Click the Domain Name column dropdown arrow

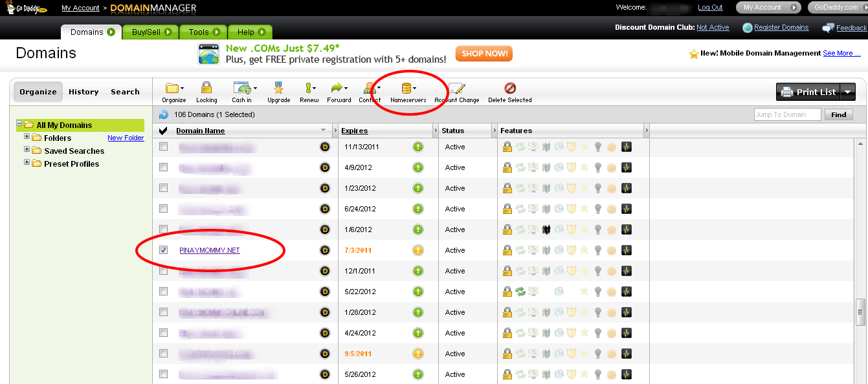(x=324, y=131)
